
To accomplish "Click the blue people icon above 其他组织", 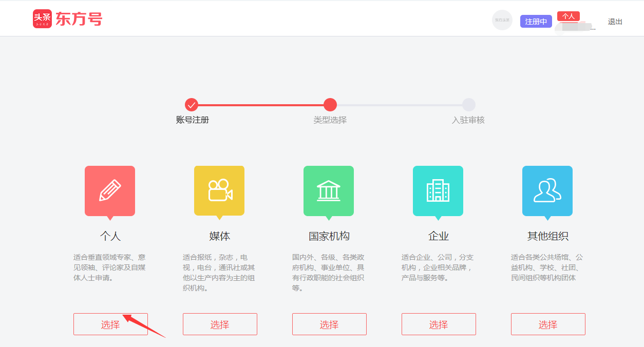I will 547,190.
